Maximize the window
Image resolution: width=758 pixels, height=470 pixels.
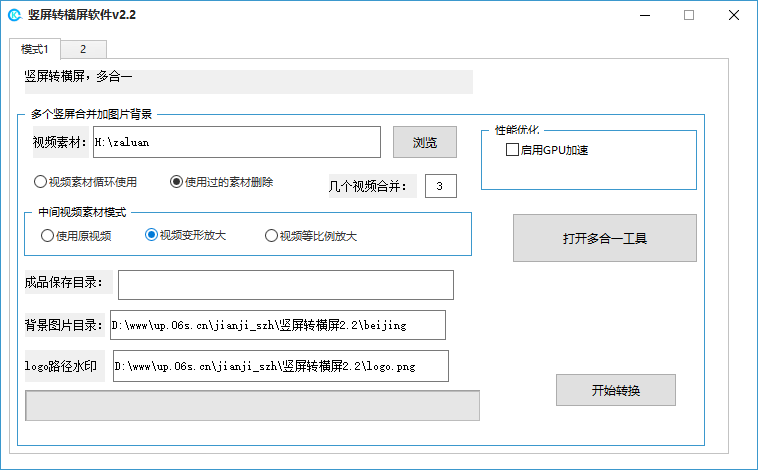pyautogui.click(x=689, y=15)
